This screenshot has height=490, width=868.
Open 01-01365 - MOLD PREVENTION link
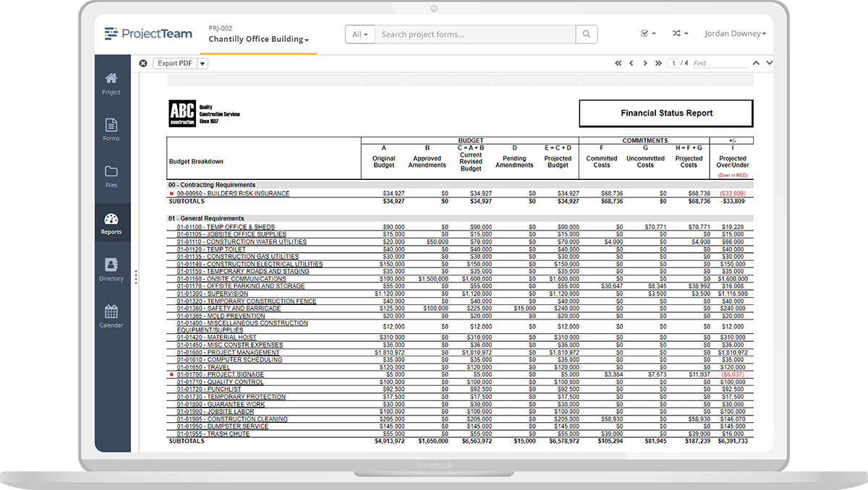[221, 316]
